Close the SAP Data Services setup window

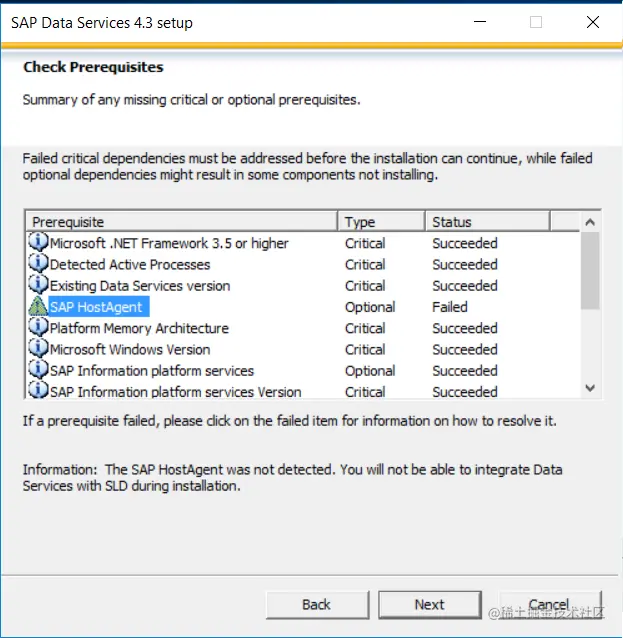click(x=593, y=22)
